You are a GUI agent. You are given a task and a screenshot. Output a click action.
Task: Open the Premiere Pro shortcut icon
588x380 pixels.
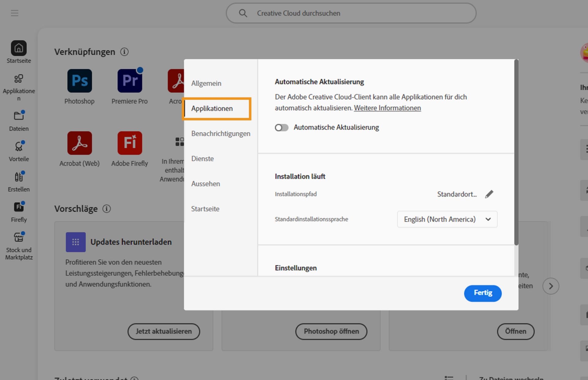click(x=130, y=81)
